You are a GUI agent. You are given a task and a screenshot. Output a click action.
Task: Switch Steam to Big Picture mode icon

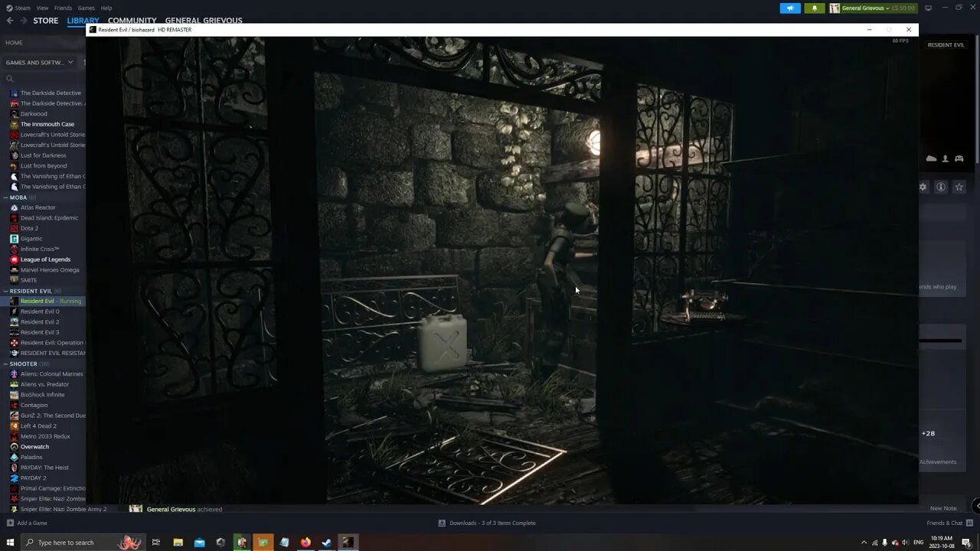[929, 8]
